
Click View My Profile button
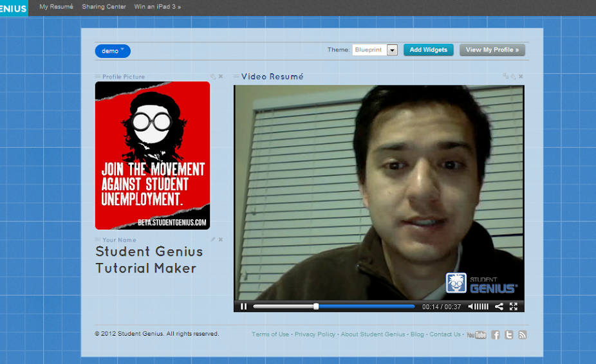click(x=492, y=50)
